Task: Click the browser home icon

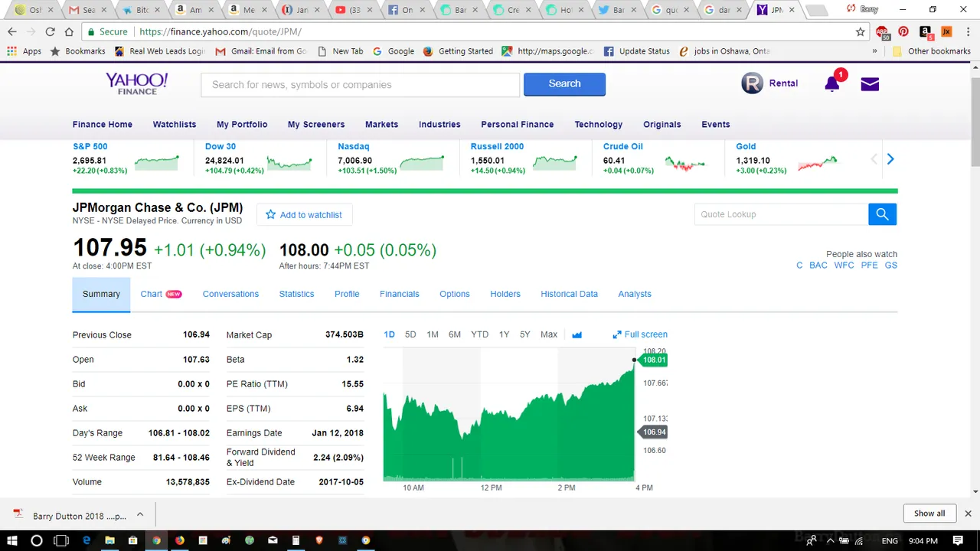Action: point(69,32)
